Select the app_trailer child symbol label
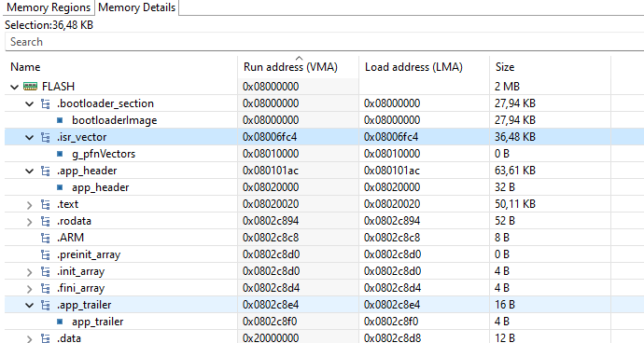 [x=97, y=322]
